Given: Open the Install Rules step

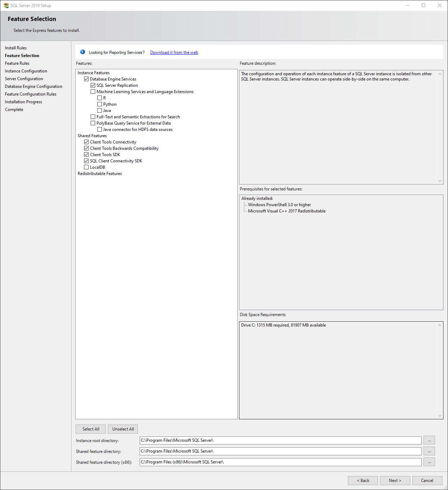Looking at the screenshot, I should click(x=16, y=48).
